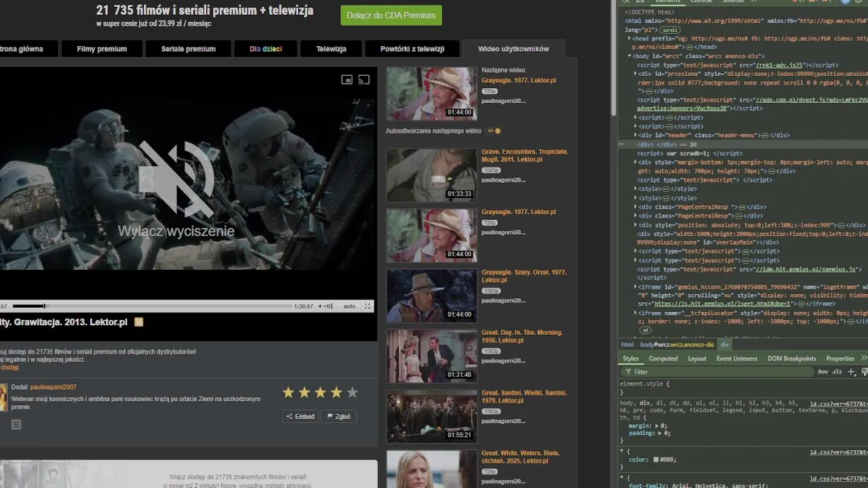Select body#wrcz in the DOM breadcrumb
868x488 pixels.
(x=677, y=344)
